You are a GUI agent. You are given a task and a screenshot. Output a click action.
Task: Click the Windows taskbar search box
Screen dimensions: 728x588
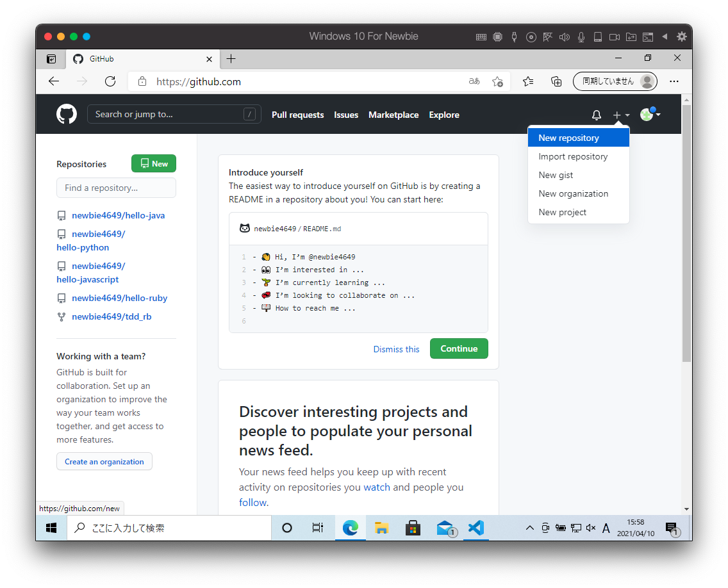pos(169,528)
